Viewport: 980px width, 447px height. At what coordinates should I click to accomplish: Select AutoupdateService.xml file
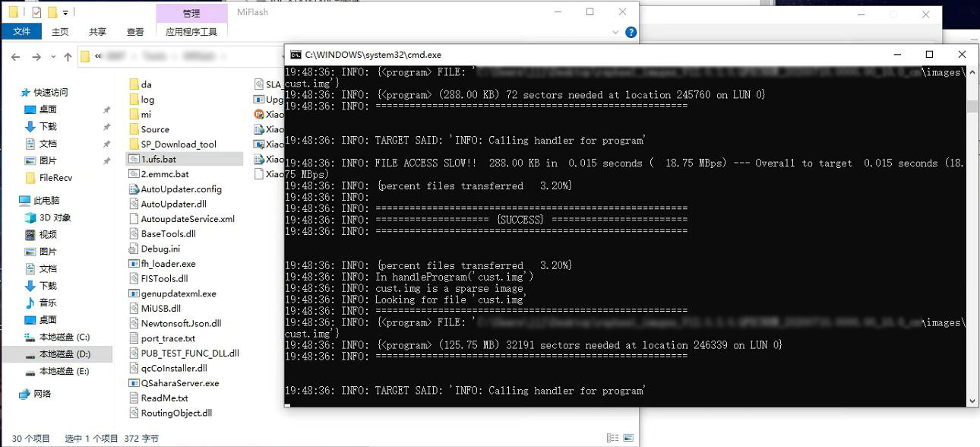[188, 219]
